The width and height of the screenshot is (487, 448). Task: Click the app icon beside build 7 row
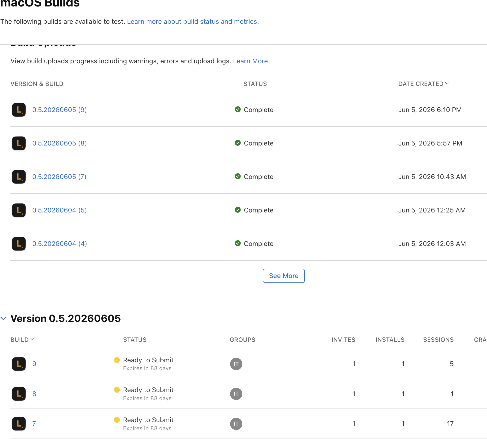pyautogui.click(x=19, y=424)
